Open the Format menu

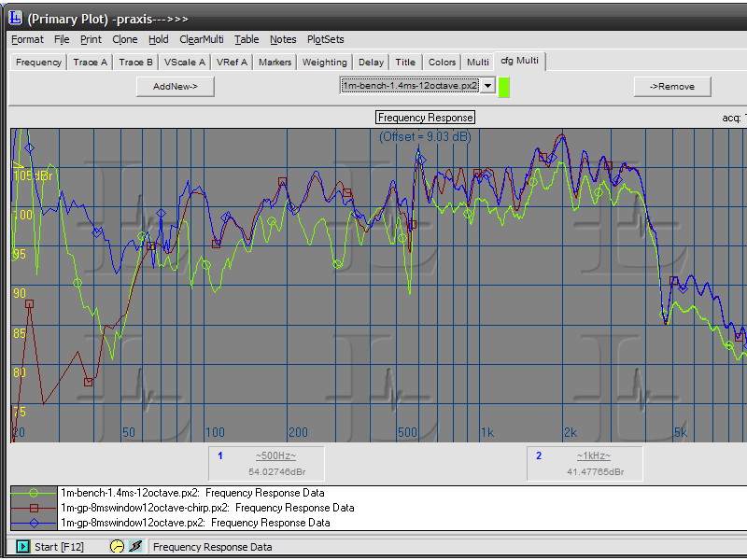coord(27,39)
